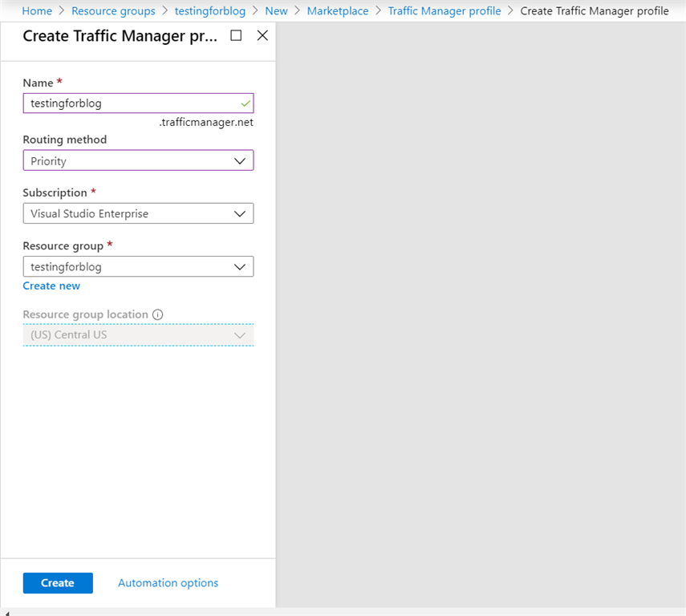Viewport: 686px width, 616px height.
Task: Open Automation options link
Action: click(168, 583)
